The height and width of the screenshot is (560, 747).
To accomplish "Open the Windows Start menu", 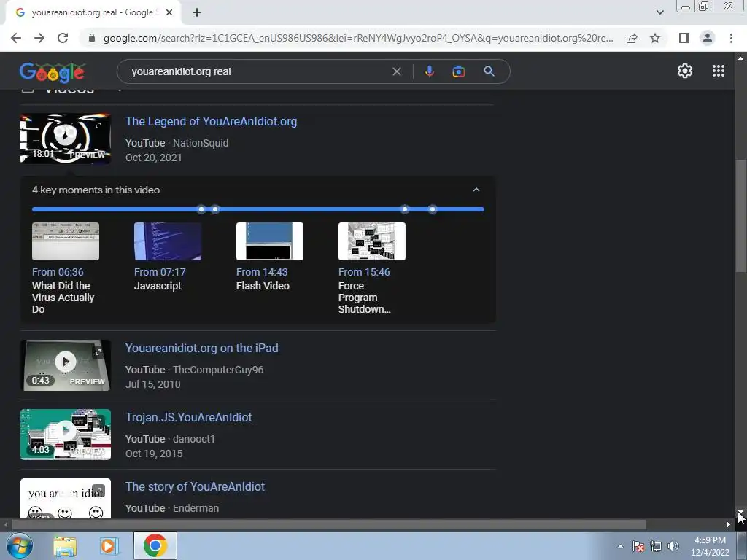I will click(x=19, y=545).
